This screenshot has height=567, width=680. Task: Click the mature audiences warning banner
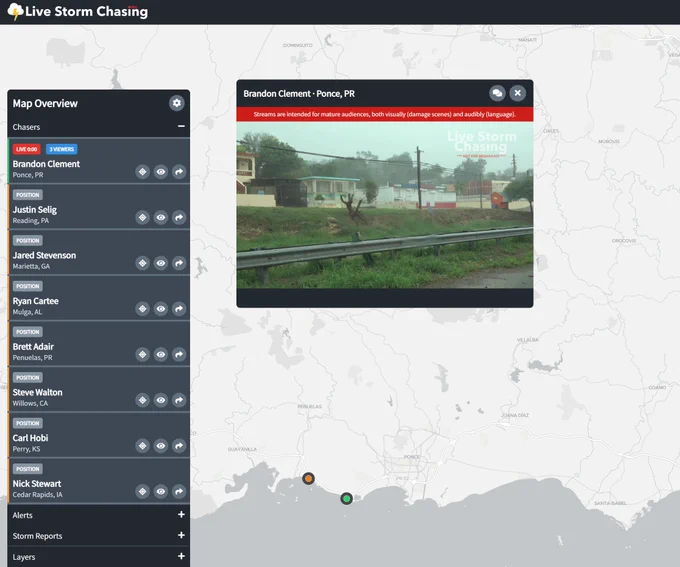(385, 115)
